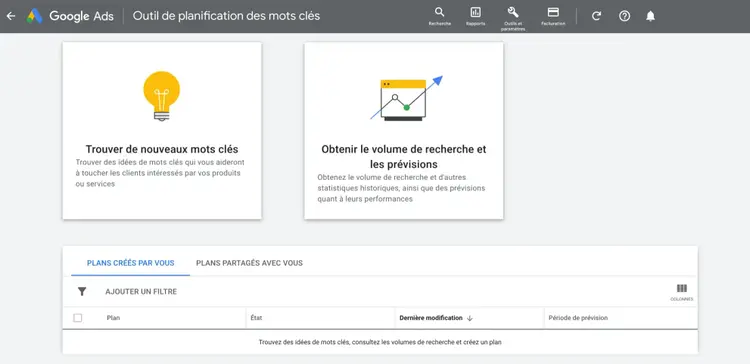The image size is (750, 364).
Task: Sort by the Dernière modification down arrow
Action: 470,318
